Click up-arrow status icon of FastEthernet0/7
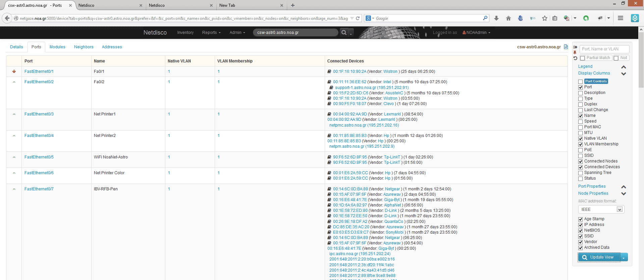Screen dimensions: 644x280 [x=14, y=189]
